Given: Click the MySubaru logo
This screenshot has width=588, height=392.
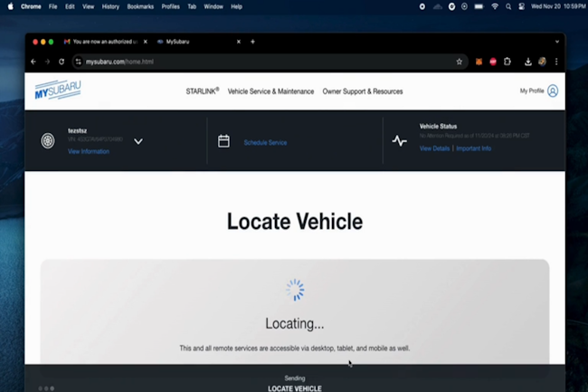Looking at the screenshot, I should pos(58,90).
